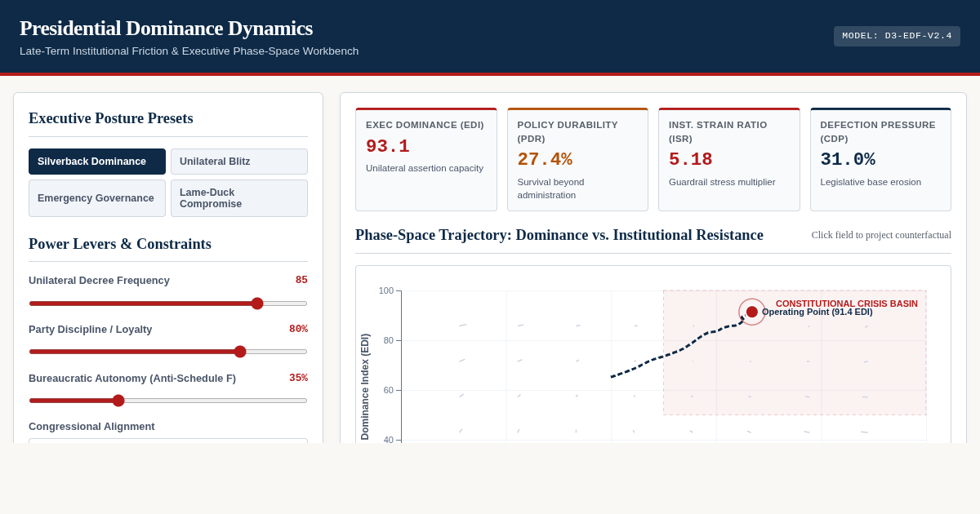Click the Operating Point marker on chart
Screen dimensions: 980x514
pyautogui.click(x=752, y=312)
